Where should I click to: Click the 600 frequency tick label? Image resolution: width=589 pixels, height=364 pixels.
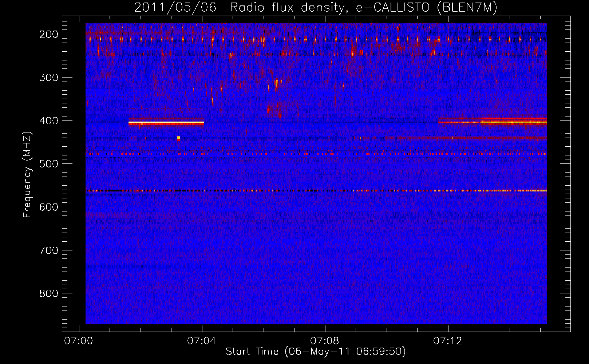(x=48, y=207)
